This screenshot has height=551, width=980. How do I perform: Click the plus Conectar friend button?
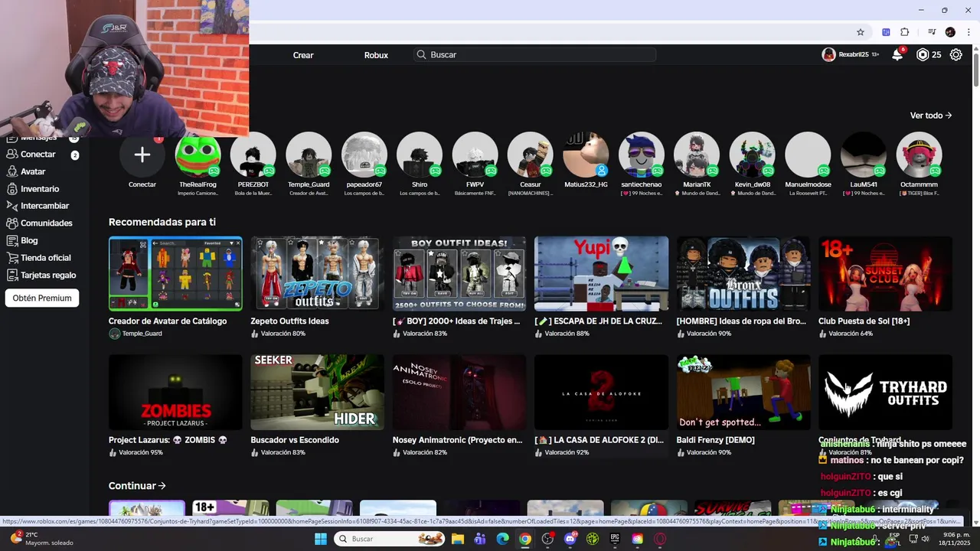(x=142, y=155)
